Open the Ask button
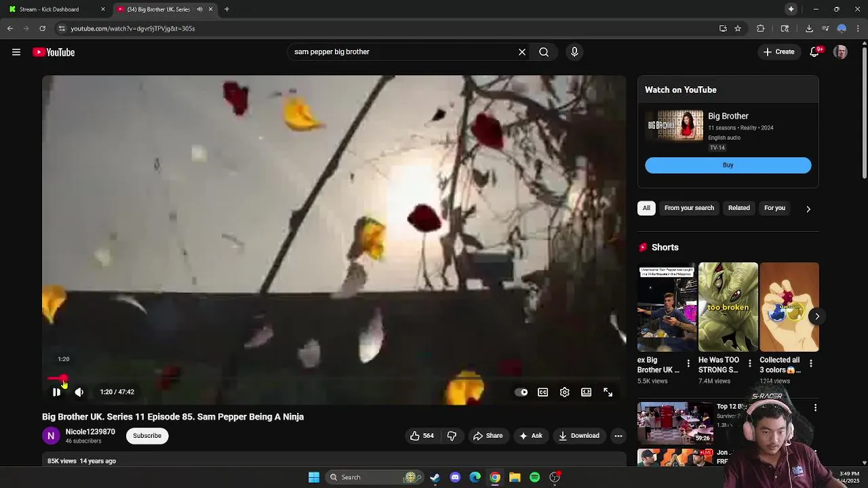Image resolution: width=868 pixels, height=488 pixels. click(x=530, y=436)
